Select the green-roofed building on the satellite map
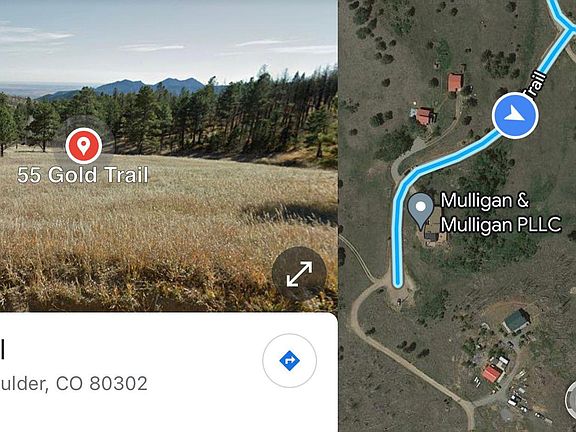Screen dimensions: 576x432 click(517, 320)
